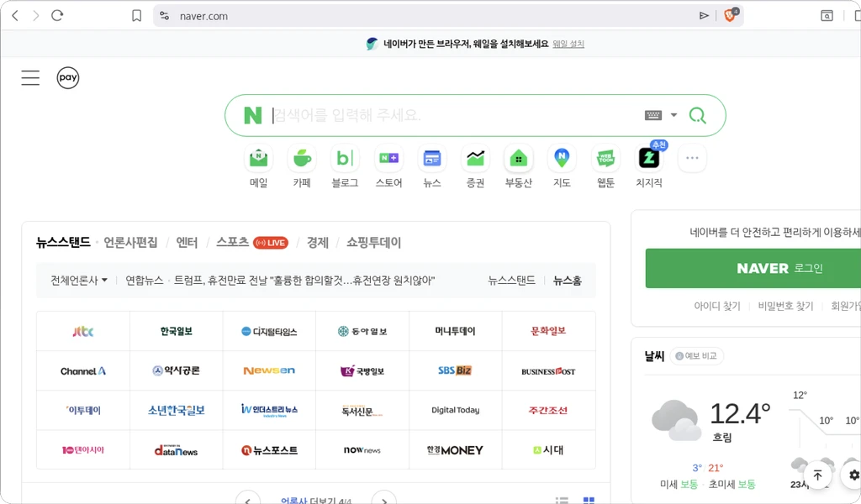Click the green NAVER 로그인 button

[x=753, y=268]
